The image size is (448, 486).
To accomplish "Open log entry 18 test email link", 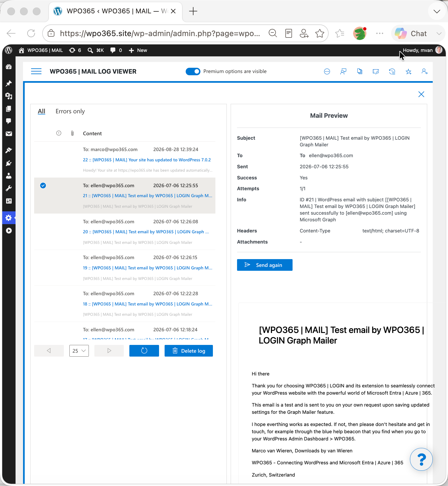I will 147,304.
